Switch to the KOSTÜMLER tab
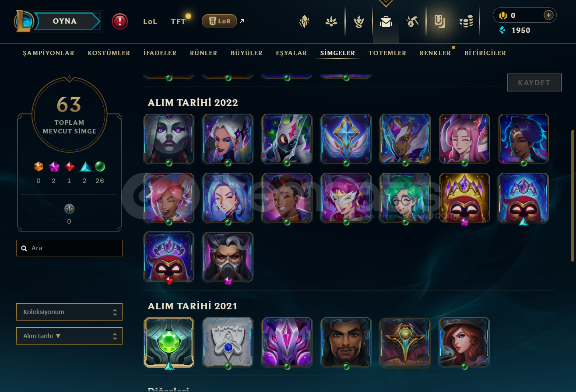The width and height of the screenshot is (576, 392). [109, 53]
